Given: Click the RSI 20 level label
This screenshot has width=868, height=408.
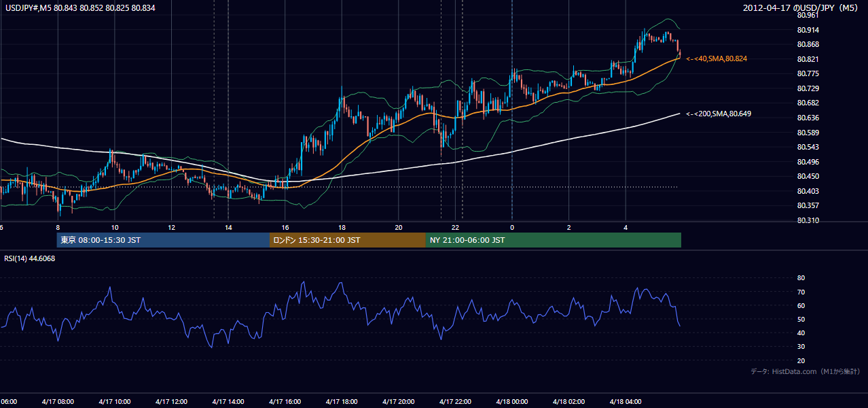Looking at the screenshot, I should (x=801, y=360).
